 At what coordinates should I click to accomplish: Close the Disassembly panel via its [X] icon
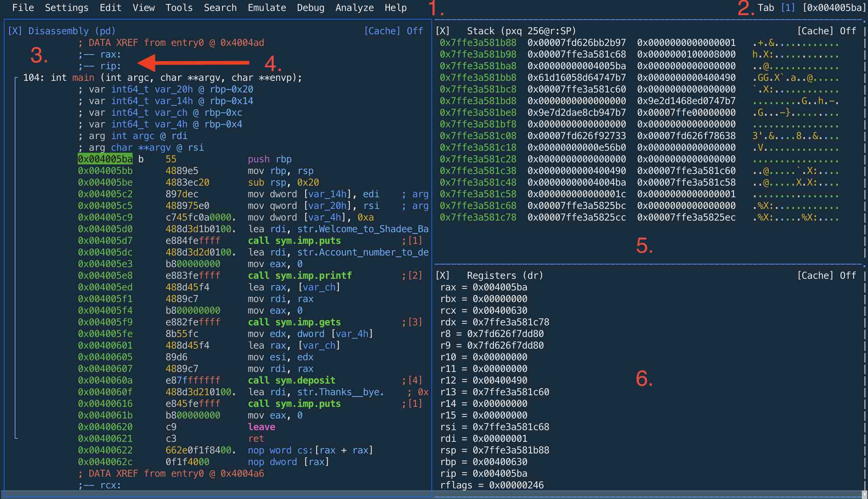[14, 30]
